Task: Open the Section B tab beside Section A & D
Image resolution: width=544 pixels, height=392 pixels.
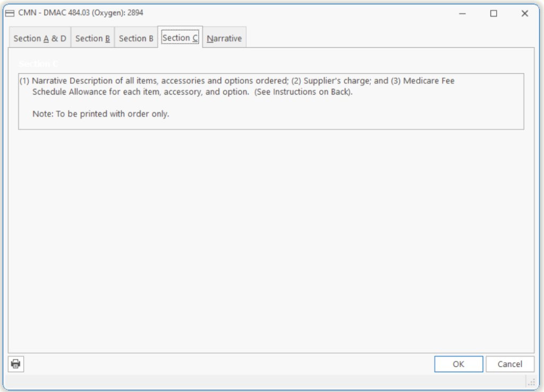Action: (93, 38)
